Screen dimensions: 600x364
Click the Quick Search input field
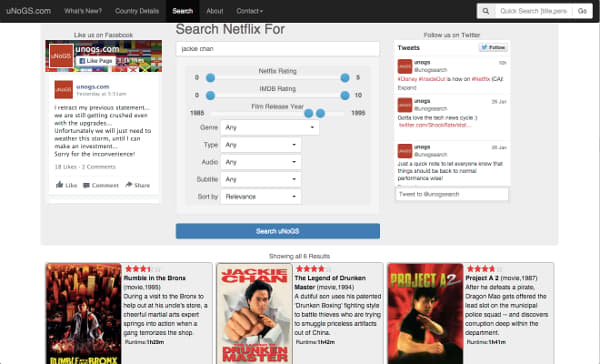click(533, 11)
